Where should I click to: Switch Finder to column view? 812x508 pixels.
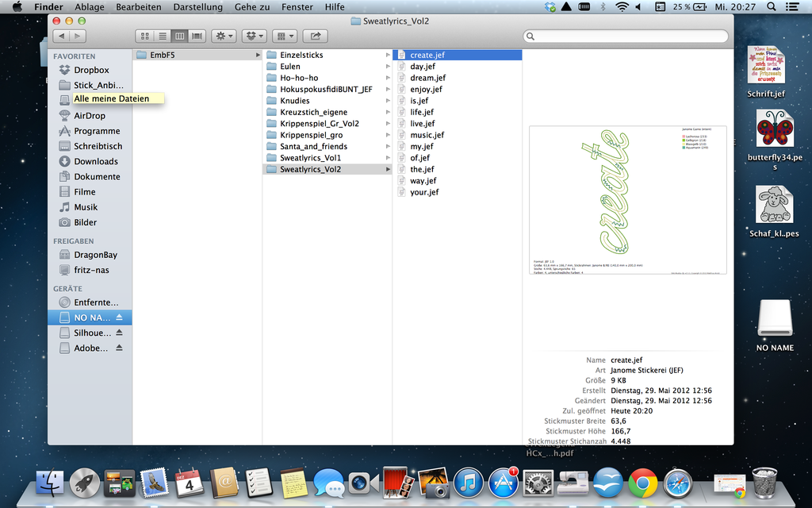(x=180, y=36)
